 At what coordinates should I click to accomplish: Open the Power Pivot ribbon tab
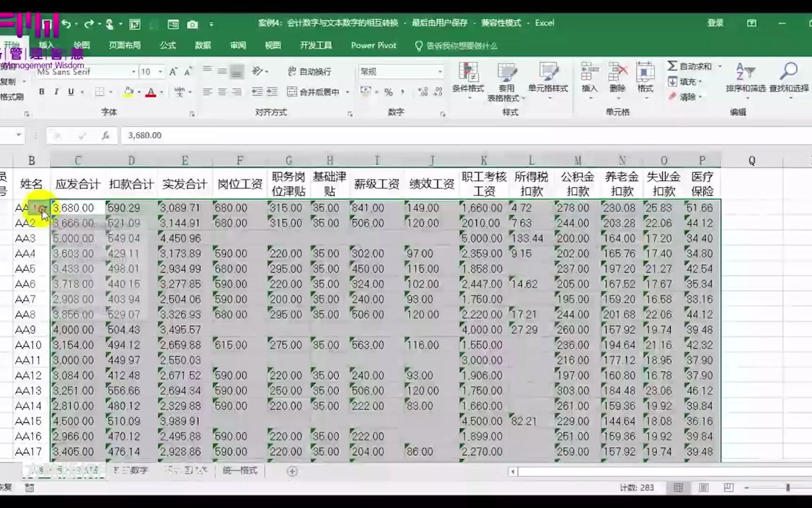click(374, 45)
